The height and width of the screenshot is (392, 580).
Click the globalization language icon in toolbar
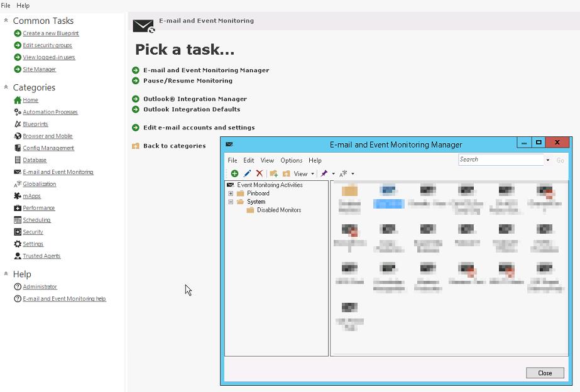(x=343, y=173)
